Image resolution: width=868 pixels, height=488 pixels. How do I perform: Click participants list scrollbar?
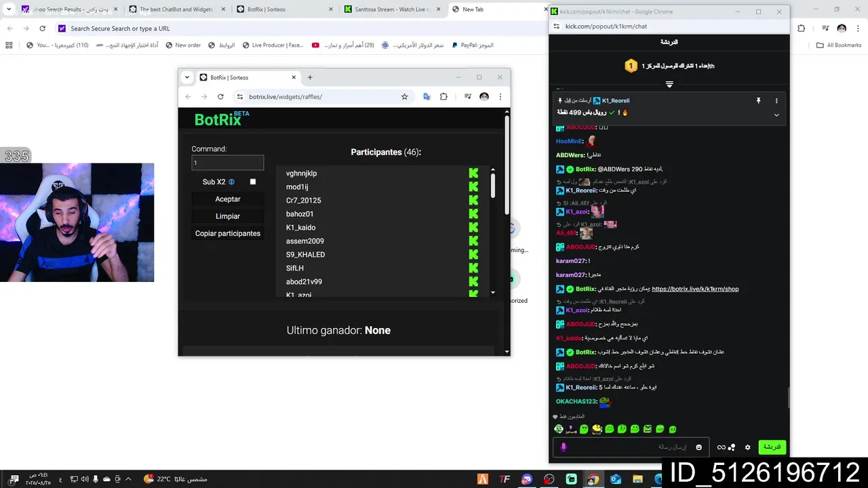(x=493, y=185)
